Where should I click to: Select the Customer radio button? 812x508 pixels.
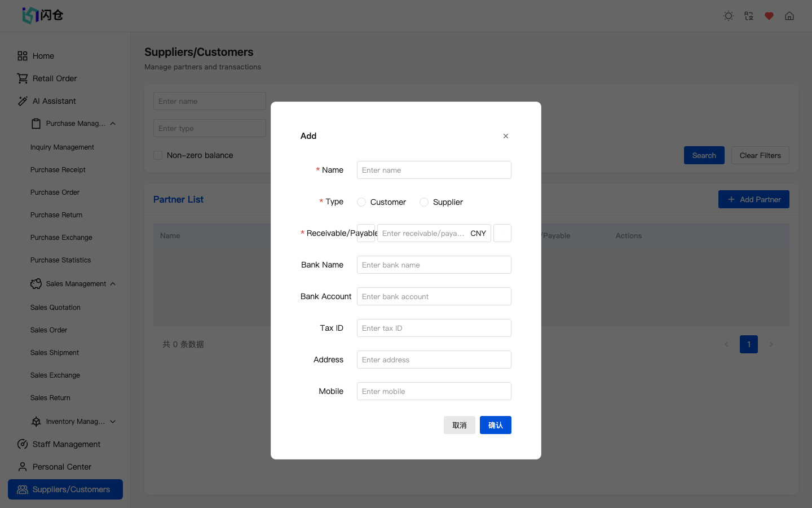(x=361, y=202)
